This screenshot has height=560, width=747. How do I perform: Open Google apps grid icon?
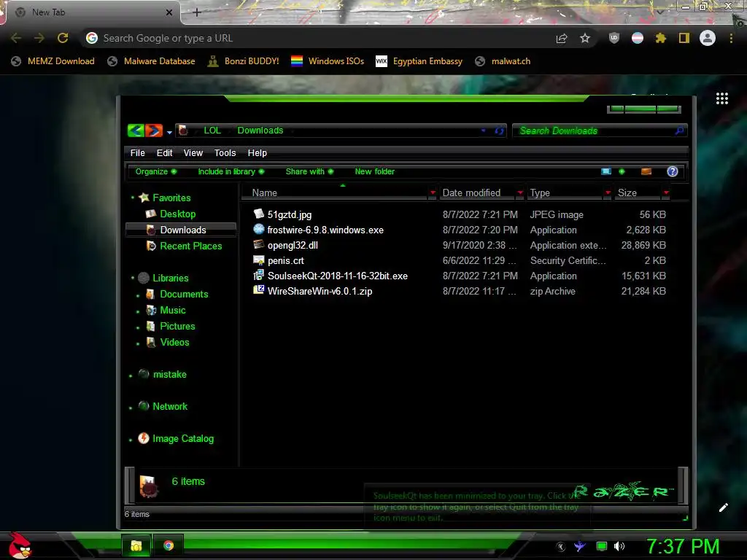coord(722,98)
